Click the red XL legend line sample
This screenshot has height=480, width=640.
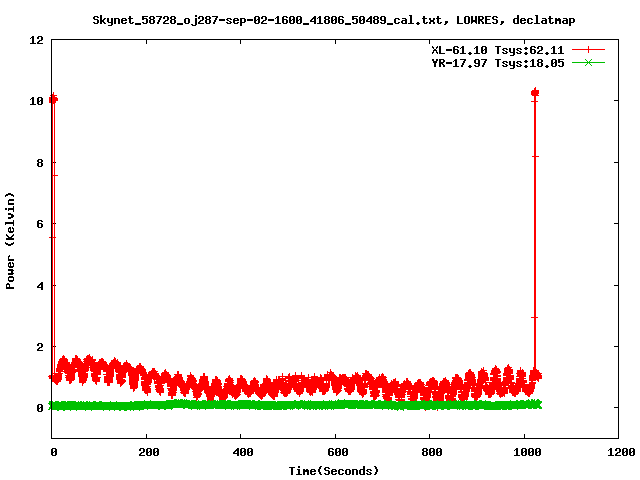coord(588,50)
